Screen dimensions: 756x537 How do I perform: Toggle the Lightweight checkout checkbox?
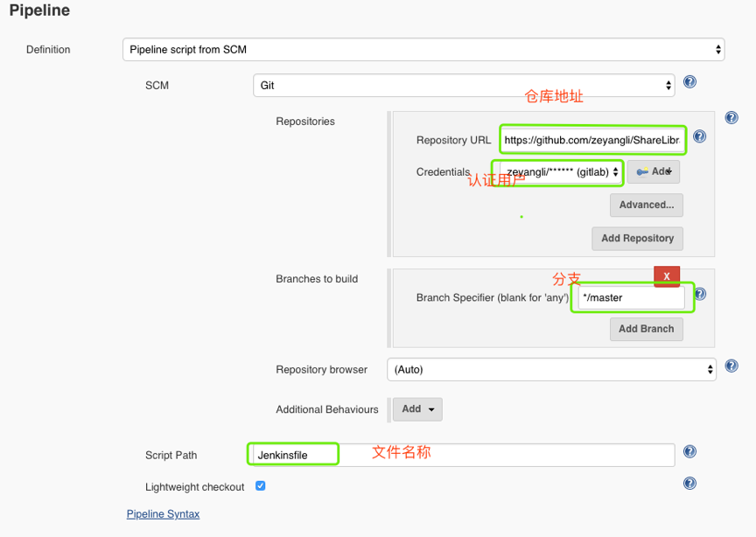pyautogui.click(x=261, y=485)
